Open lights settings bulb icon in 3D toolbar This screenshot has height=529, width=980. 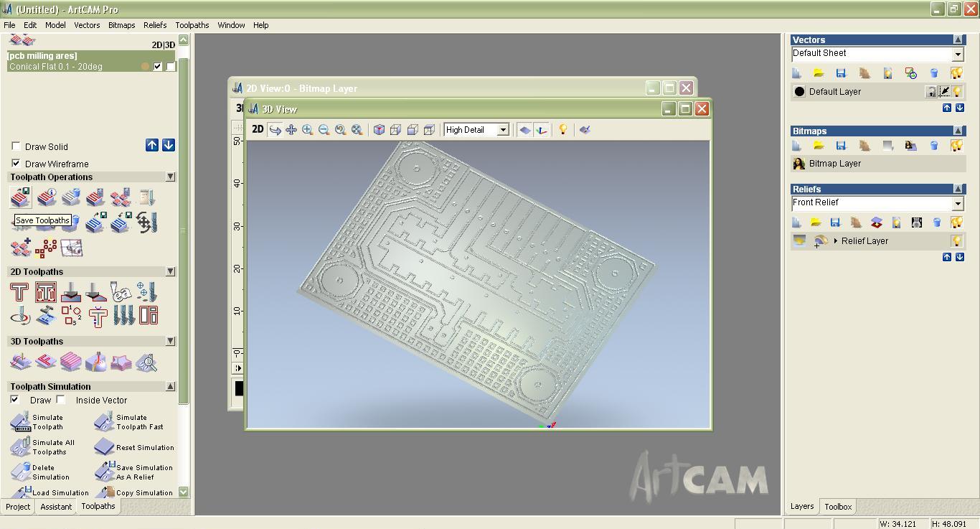click(x=563, y=130)
